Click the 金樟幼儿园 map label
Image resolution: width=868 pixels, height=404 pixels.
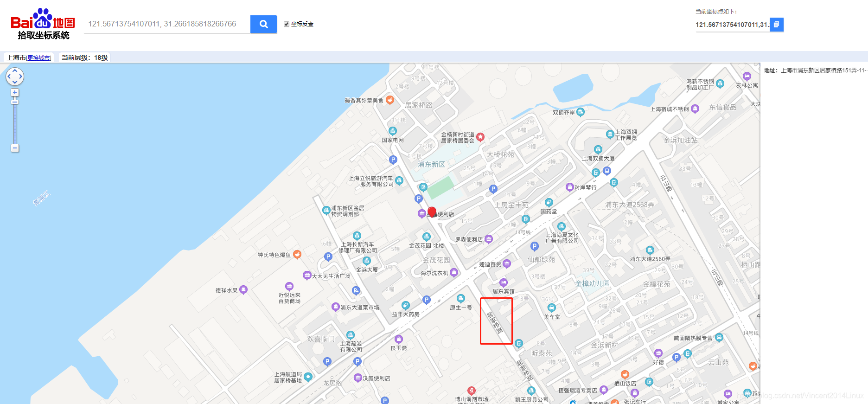(592, 283)
